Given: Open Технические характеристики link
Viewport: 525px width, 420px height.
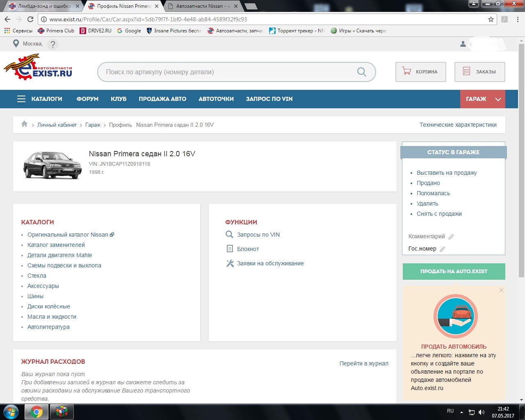Looking at the screenshot, I should pos(458,125).
